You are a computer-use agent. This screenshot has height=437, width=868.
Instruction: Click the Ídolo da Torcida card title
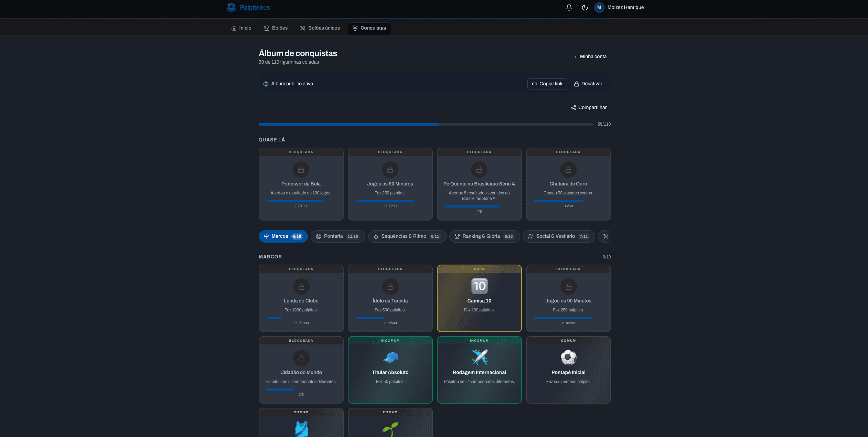[x=390, y=301]
